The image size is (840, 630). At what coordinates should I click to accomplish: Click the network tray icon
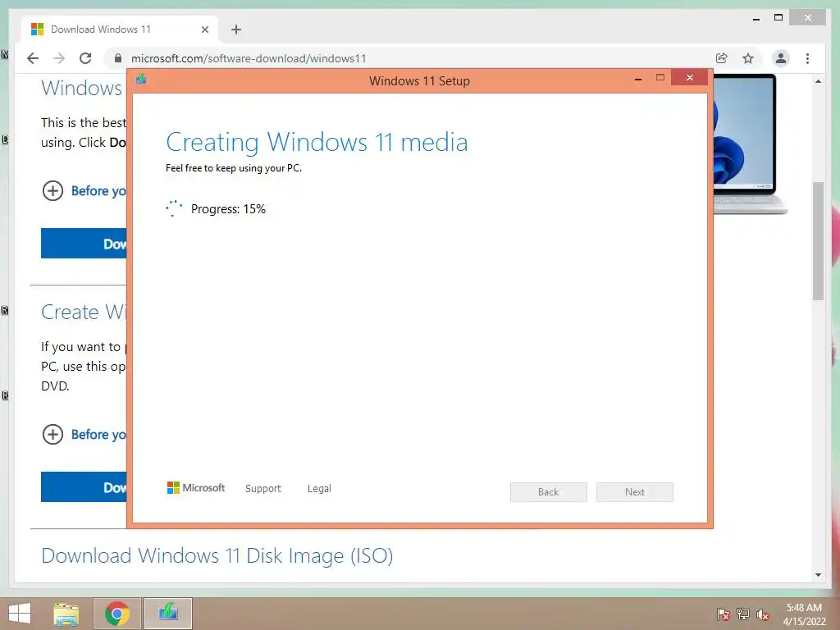(x=743, y=614)
